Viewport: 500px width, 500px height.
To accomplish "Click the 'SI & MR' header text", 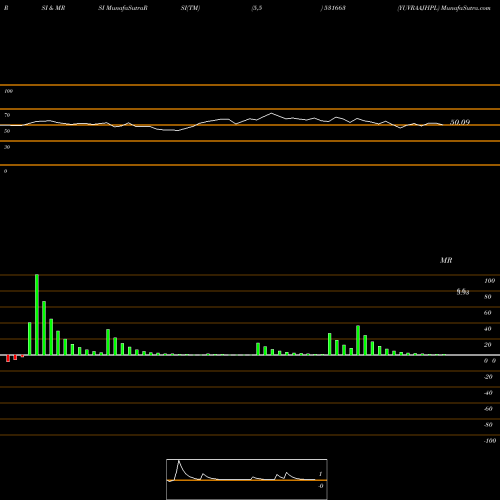I will (53, 8).
